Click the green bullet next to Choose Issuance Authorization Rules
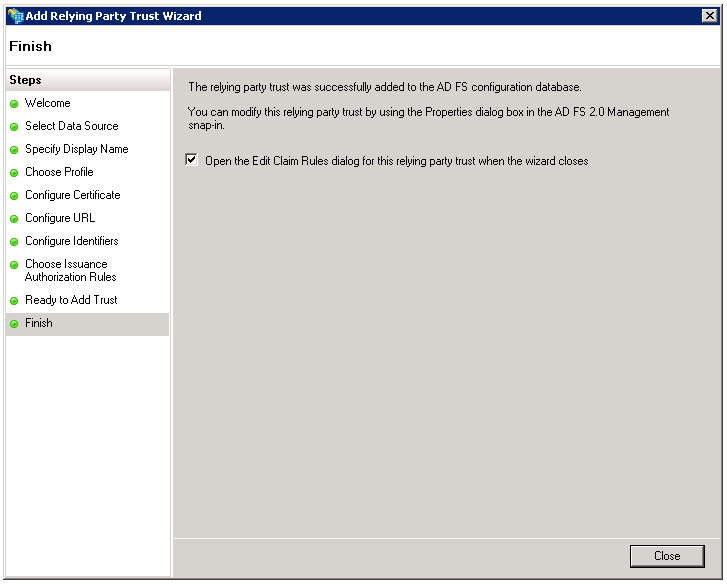727x584 pixels. point(14,265)
